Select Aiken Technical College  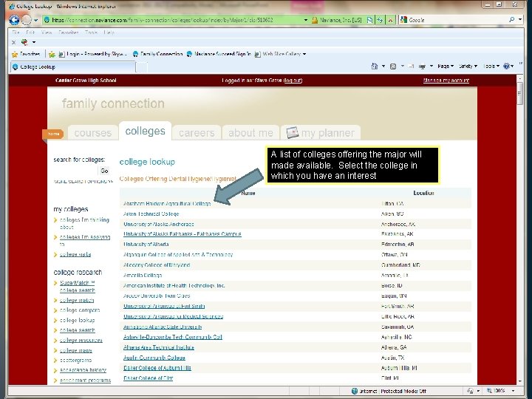(x=151, y=214)
